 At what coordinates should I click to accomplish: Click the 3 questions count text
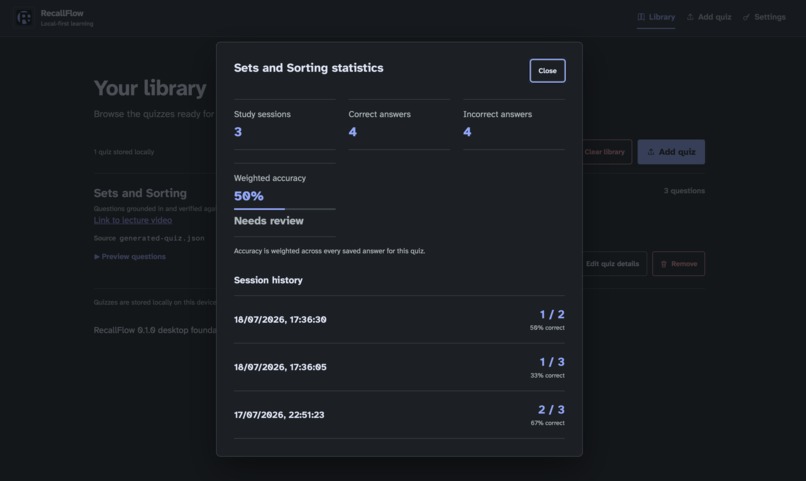pyautogui.click(x=684, y=191)
